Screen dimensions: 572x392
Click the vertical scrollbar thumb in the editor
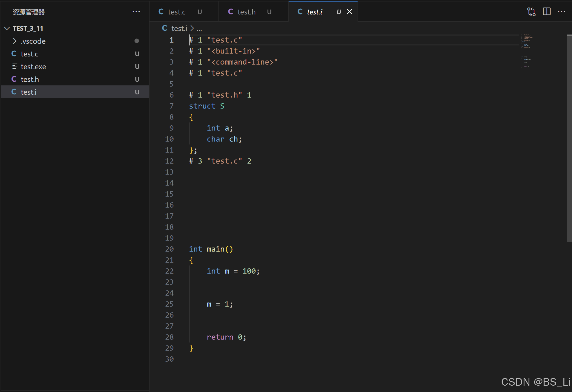click(569, 138)
